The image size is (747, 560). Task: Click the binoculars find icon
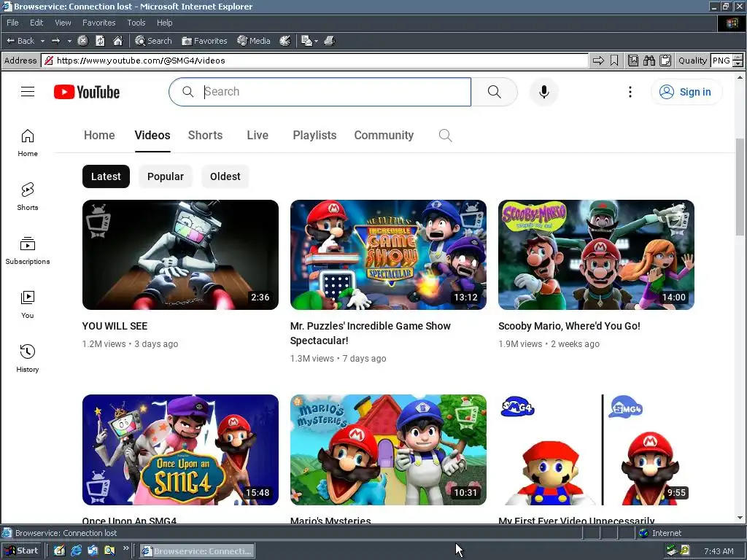click(649, 61)
